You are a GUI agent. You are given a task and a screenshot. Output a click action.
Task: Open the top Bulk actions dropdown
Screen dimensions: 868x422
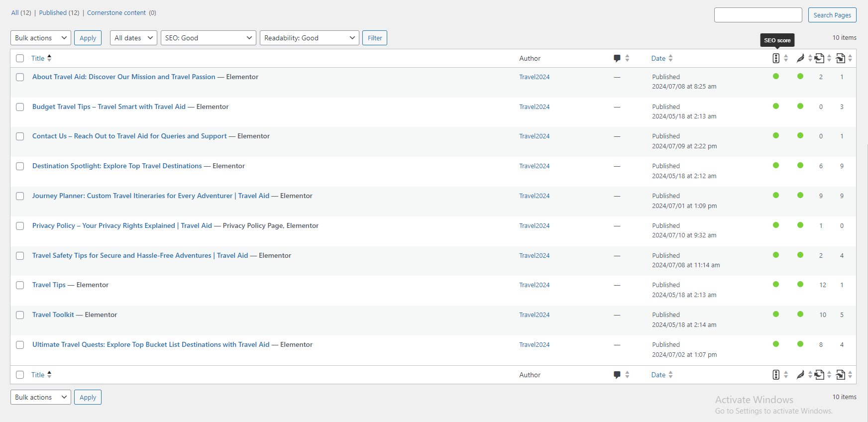pyautogui.click(x=41, y=38)
